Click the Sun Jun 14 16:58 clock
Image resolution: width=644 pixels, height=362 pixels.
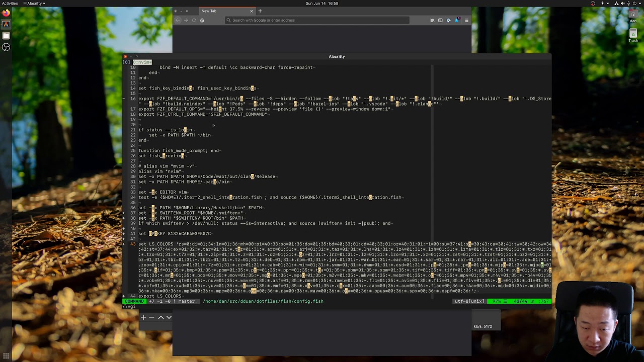pyautogui.click(x=322, y=4)
